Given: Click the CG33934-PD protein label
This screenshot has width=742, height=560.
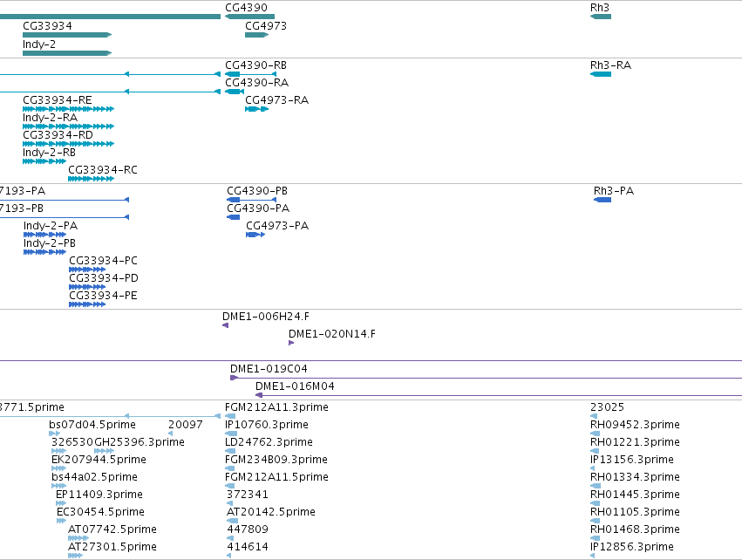Looking at the screenshot, I should (104, 278).
